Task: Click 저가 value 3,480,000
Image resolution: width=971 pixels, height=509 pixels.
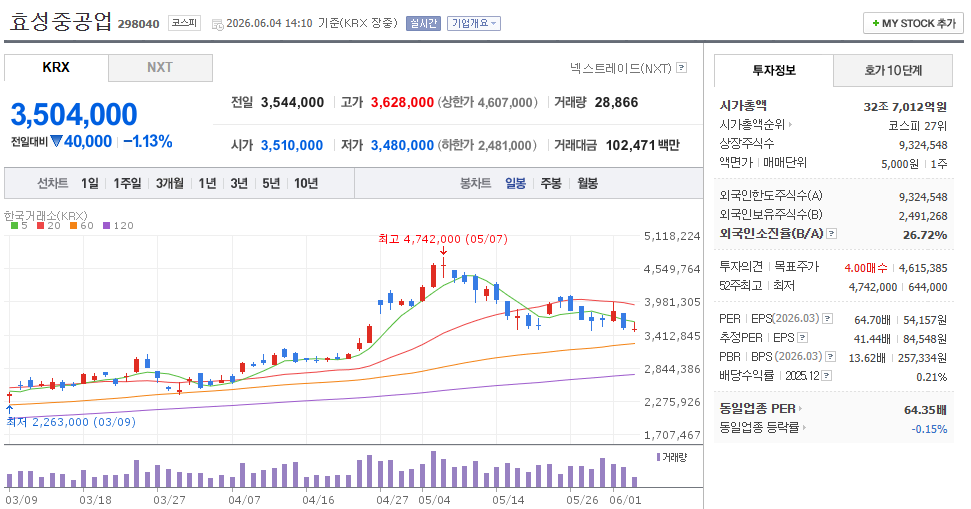Action: pyautogui.click(x=403, y=146)
